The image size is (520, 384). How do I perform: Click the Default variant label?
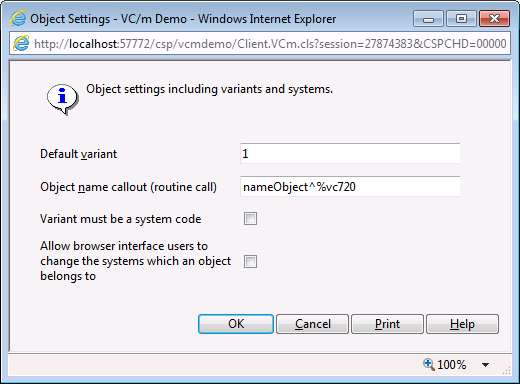[x=78, y=154]
